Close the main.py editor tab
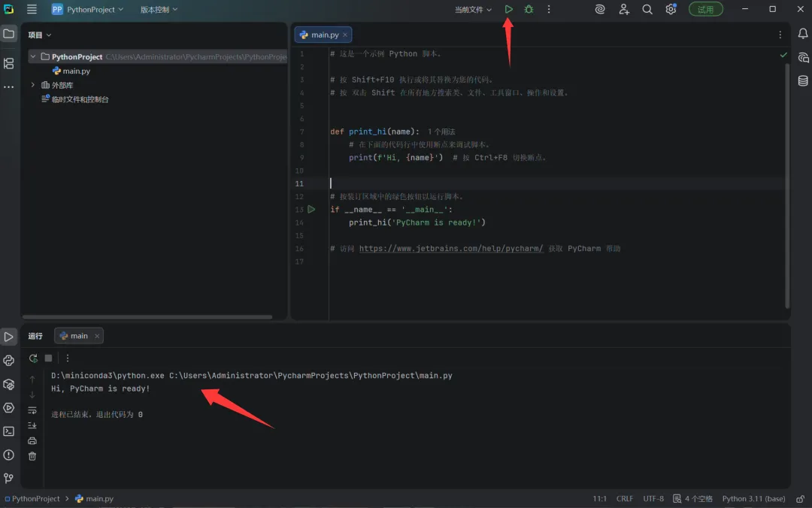Image resolution: width=812 pixels, height=508 pixels. 345,35
